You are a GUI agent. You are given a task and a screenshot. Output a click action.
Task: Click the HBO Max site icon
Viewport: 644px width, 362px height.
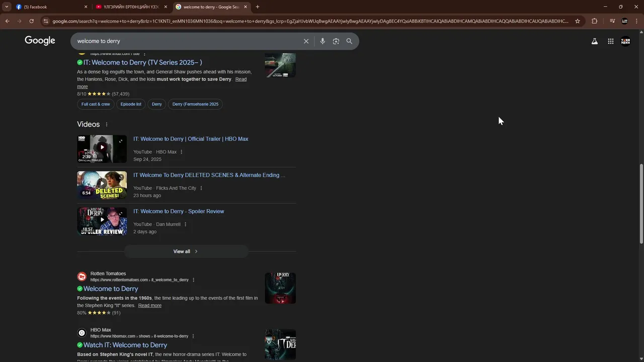[x=82, y=333]
